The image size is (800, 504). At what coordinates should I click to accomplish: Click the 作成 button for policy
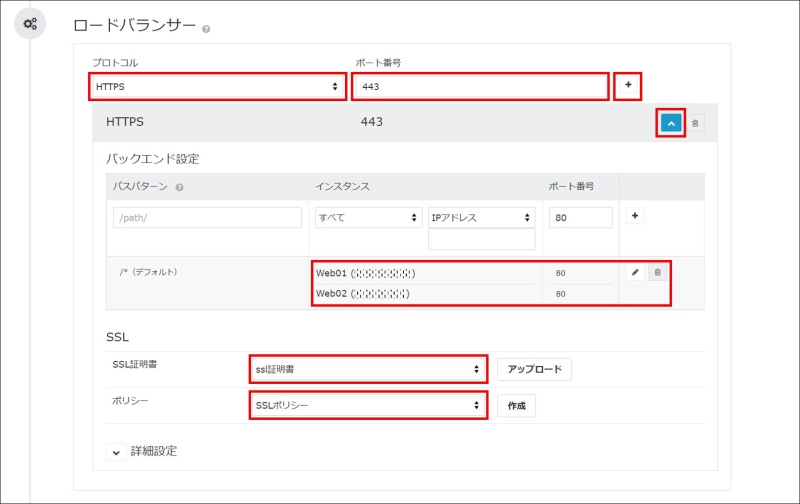tap(516, 405)
